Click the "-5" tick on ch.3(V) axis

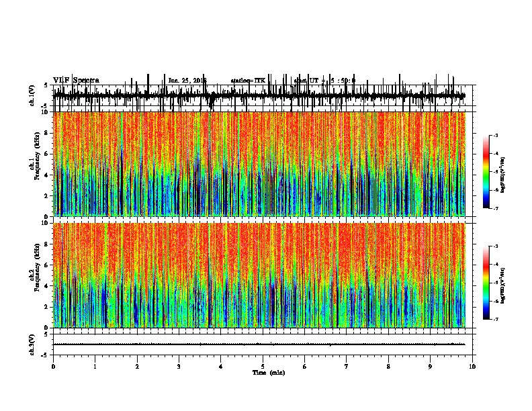pyautogui.click(x=46, y=355)
